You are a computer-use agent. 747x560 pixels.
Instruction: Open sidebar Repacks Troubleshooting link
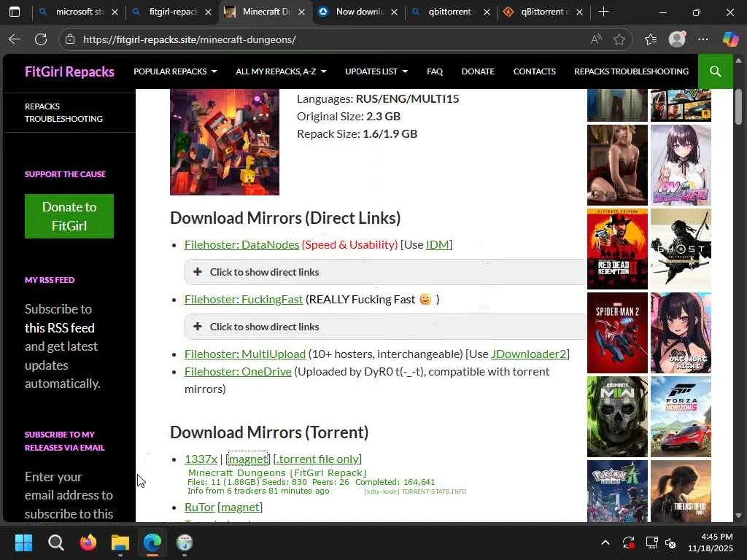(64, 112)
